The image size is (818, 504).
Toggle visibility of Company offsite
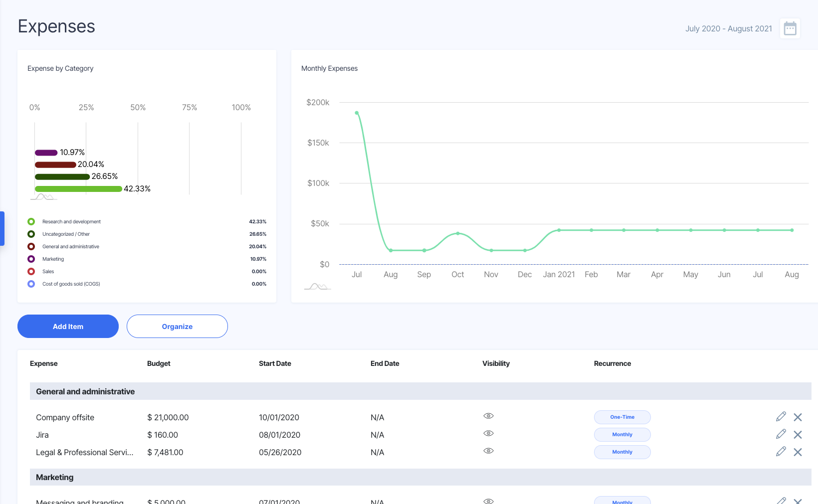tap(488, 415)
